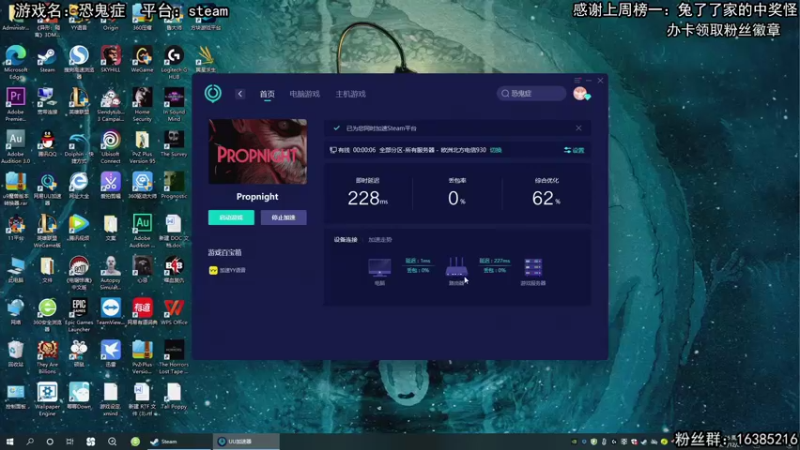800x450 pixels.
Task: Open Epic Games Launcher shortcut
Action: (79, 315)
